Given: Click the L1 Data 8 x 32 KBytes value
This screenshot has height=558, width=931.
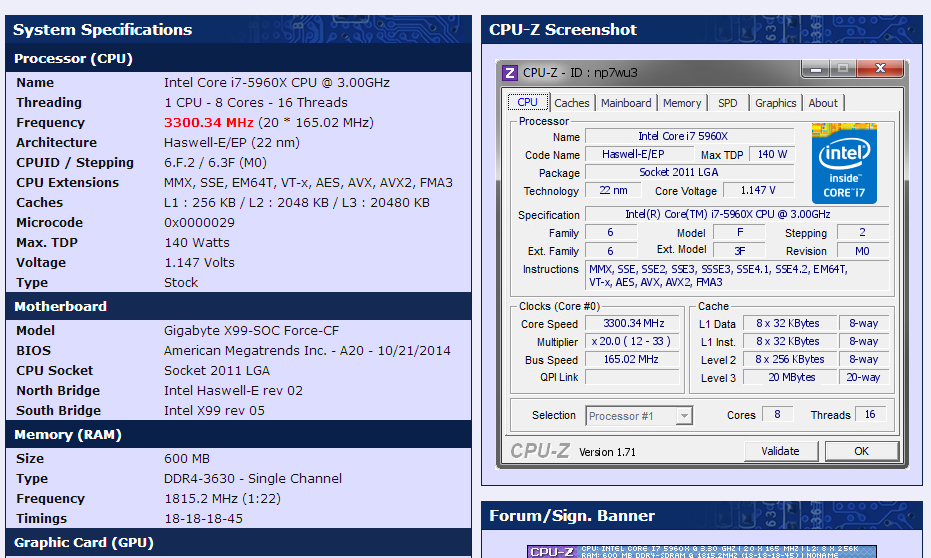Looking at the screenshot, I should coord(790,324).
